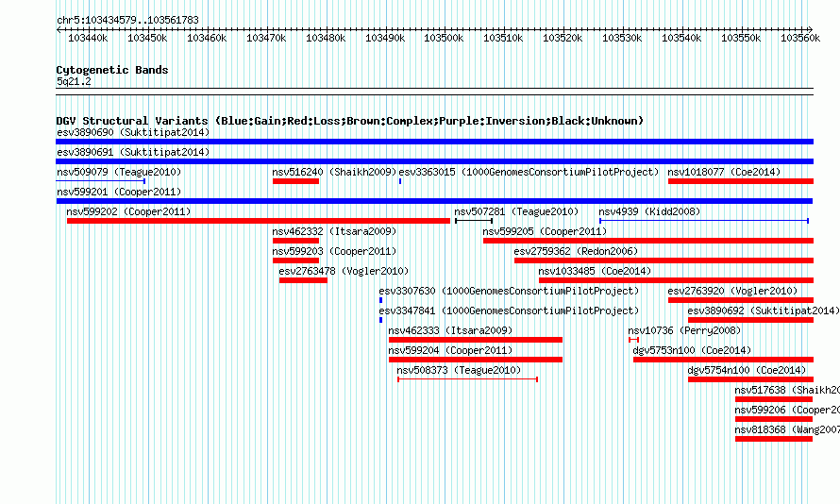The height and width of the screenshot is (504, 840).
Task: Click nsv462332 (Itsara2009) label
Action: [334, 231]
